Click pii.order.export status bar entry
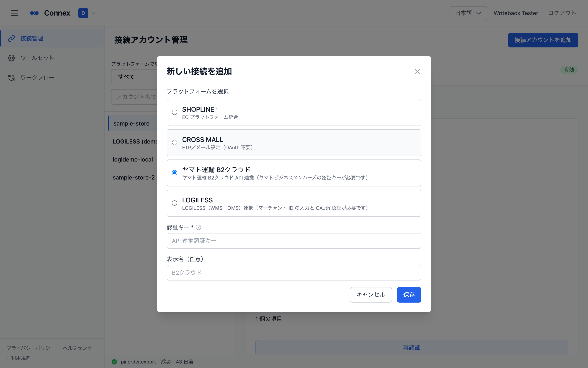This screenshot has height=368, width=588. pos(157,362)
